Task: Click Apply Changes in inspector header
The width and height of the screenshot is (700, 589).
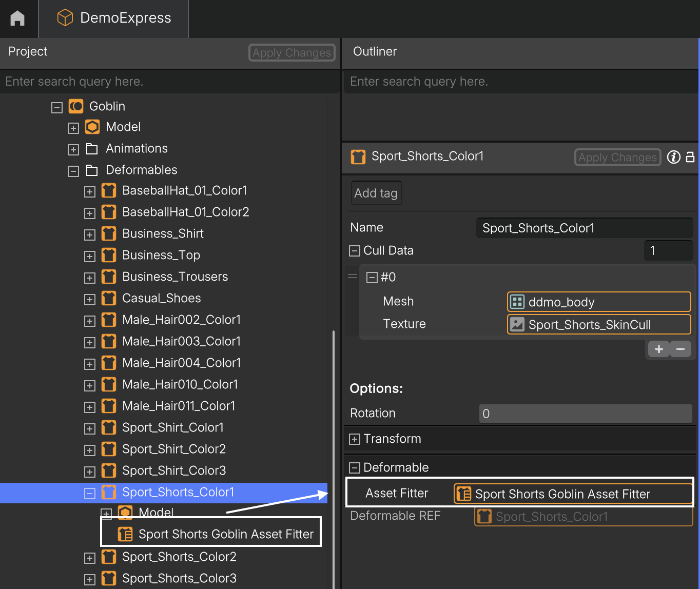Action: coord(618,158)
